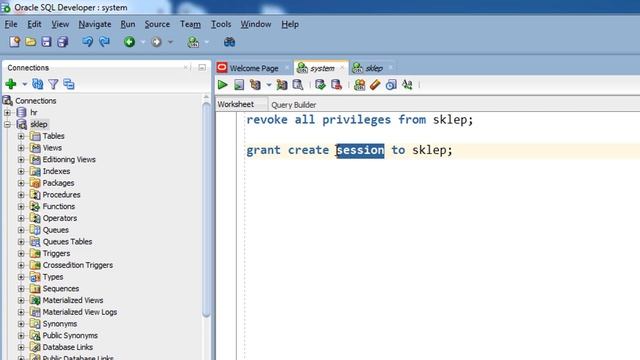Select the Query Builder tab

click(x=293, y=105)
